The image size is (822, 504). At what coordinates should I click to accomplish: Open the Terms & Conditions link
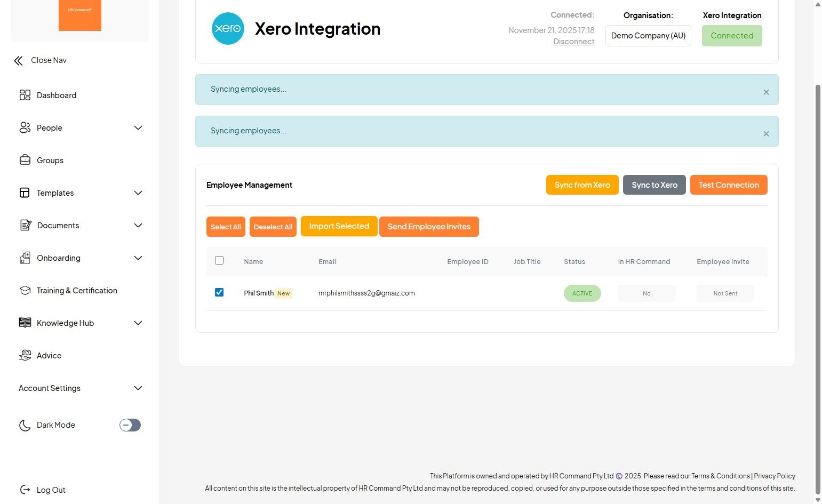[721, 476]
